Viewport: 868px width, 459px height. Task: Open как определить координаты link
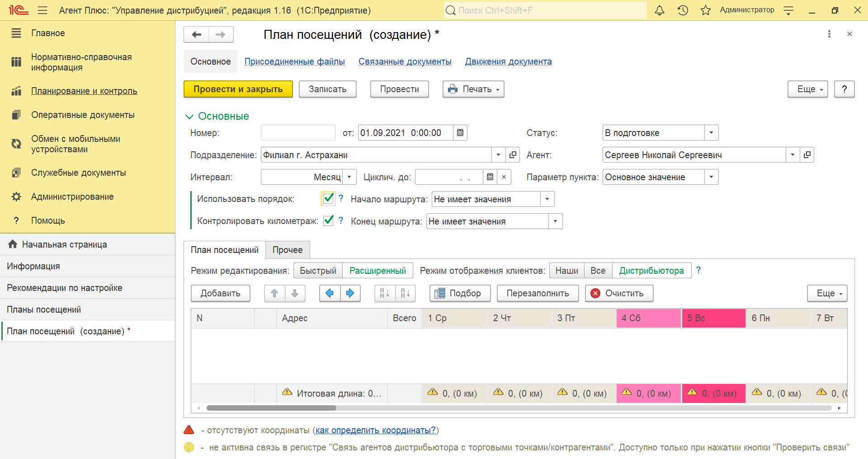(376, 430)
